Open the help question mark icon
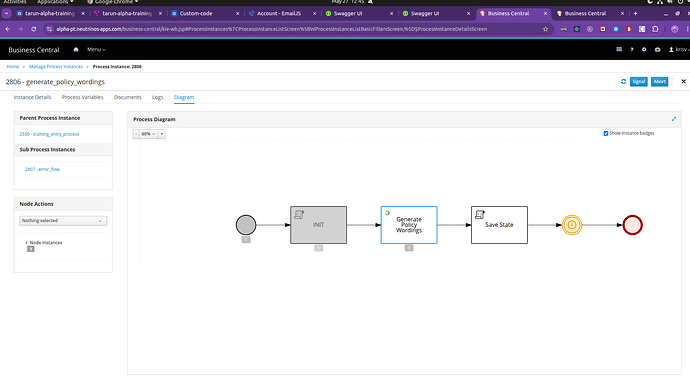The height and width of the screenshot is (388, 690). click(631, 50)
